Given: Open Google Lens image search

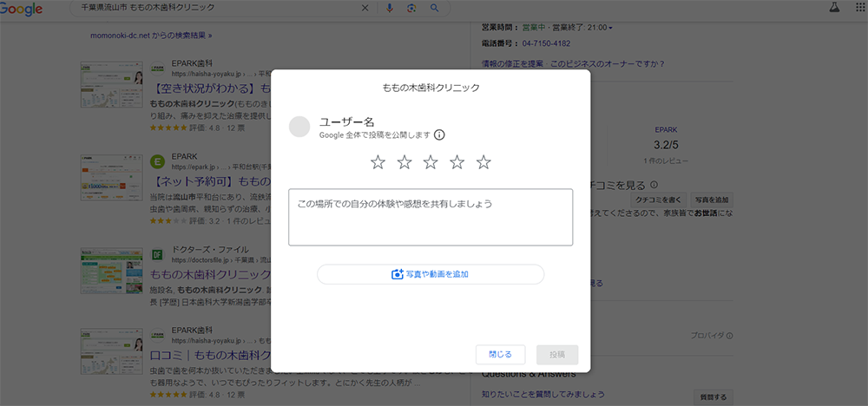Looking at the screenshot, I should [411, 8].
